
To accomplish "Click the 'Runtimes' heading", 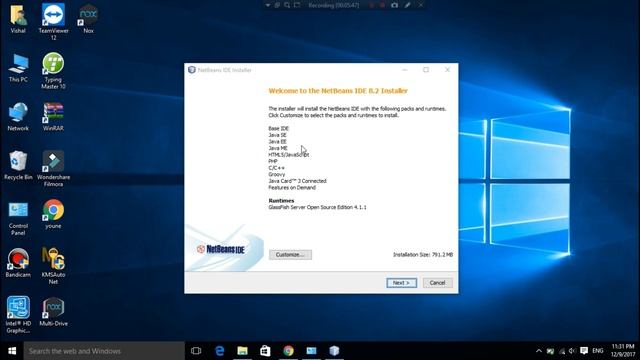I will click(x=281, y=200).
